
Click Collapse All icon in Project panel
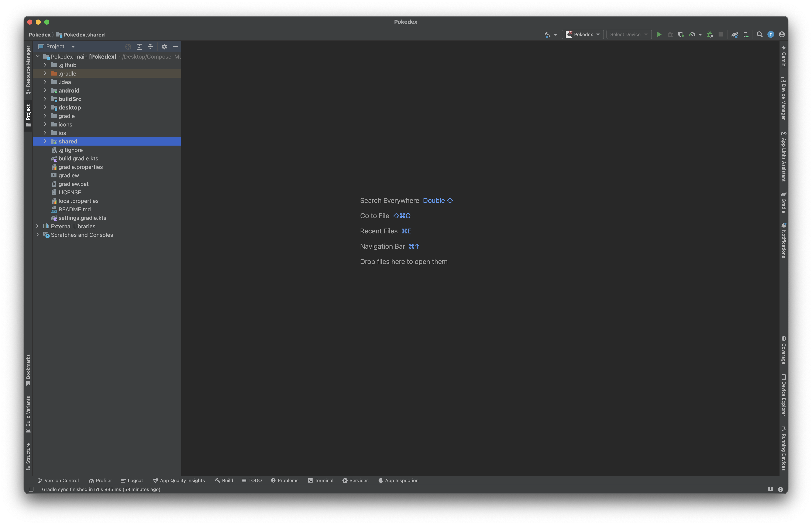tap(150, 47)
